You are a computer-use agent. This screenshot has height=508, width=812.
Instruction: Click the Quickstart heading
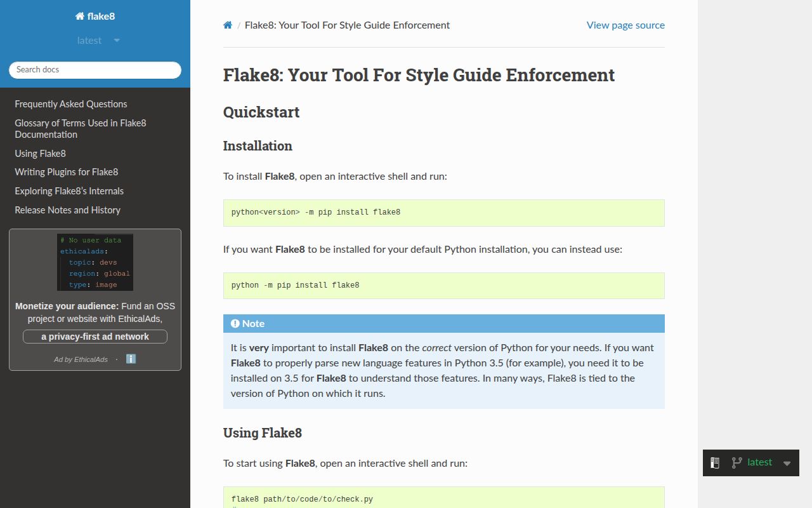click(261, 112)
